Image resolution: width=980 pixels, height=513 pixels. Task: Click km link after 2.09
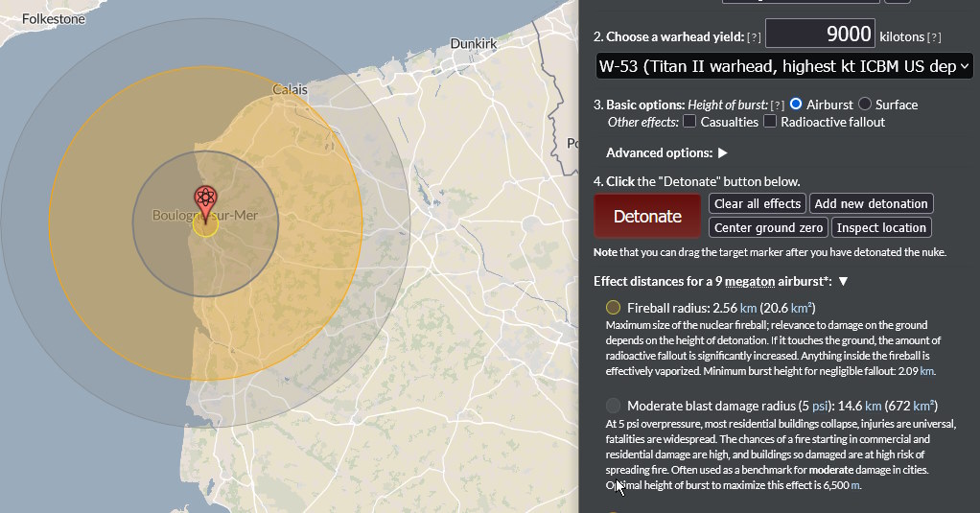click(x=927, y=371)
